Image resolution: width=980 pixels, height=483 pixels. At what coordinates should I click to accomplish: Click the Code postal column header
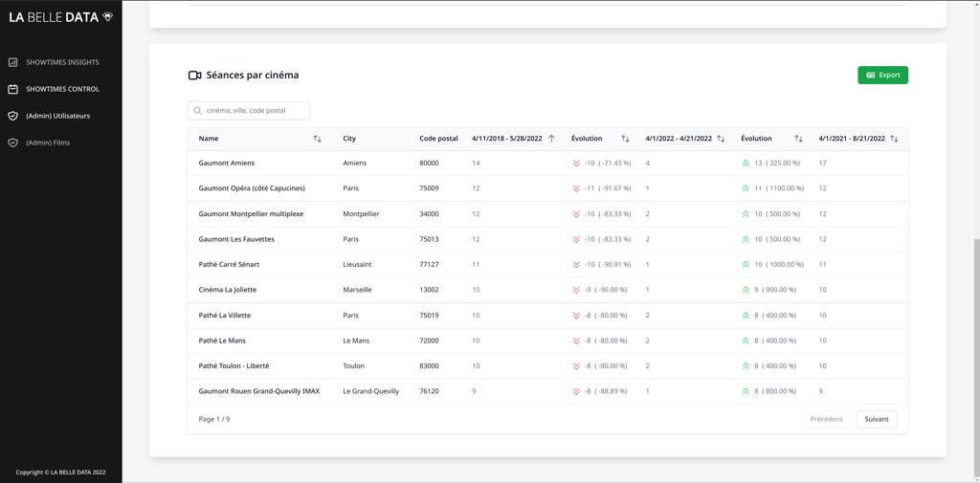[438, 139]
